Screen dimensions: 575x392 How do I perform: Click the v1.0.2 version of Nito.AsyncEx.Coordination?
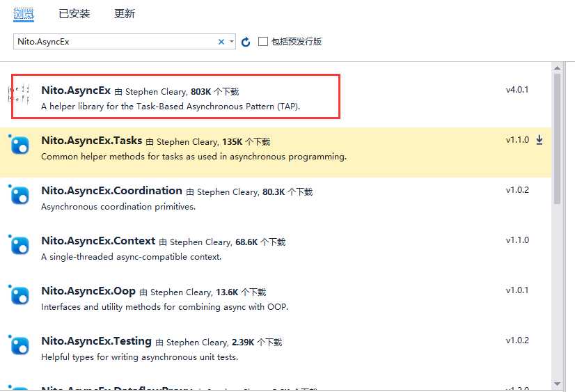point(517,190)
